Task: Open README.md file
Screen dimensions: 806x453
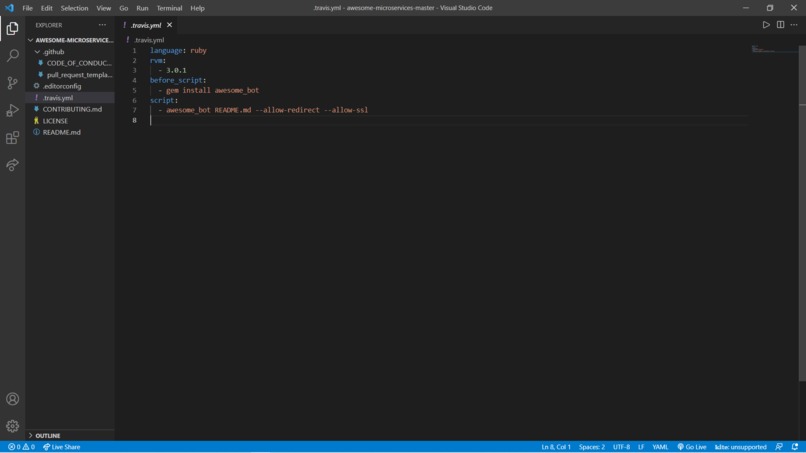Action: click(70, 132)
